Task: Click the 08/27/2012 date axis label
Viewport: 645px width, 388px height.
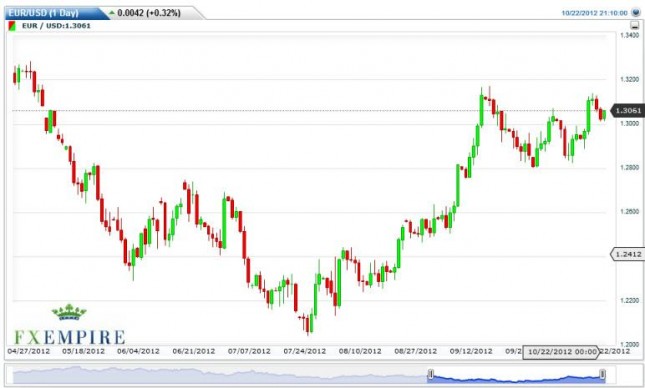Action: coord(416,351)
